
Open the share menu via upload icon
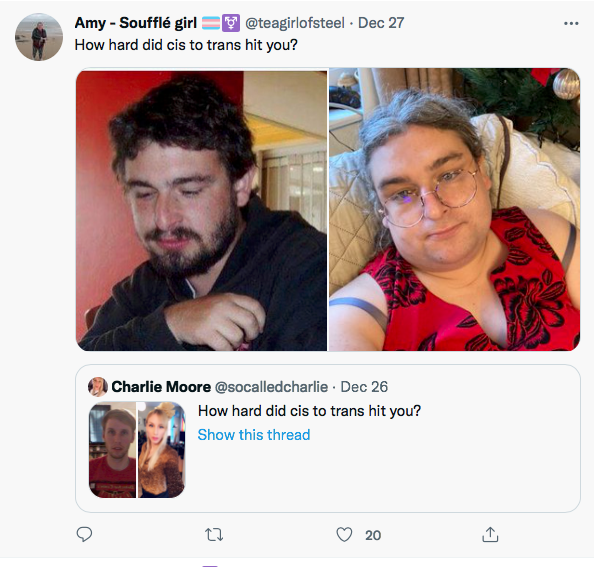pyautogui.click(x=490, y=534)
